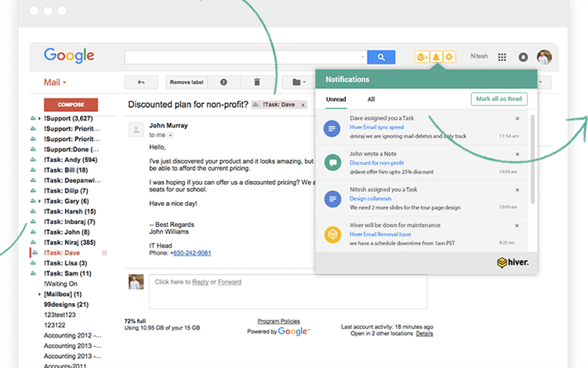Open the Program Policies link
588x368 pixels.
click(278, 321)
